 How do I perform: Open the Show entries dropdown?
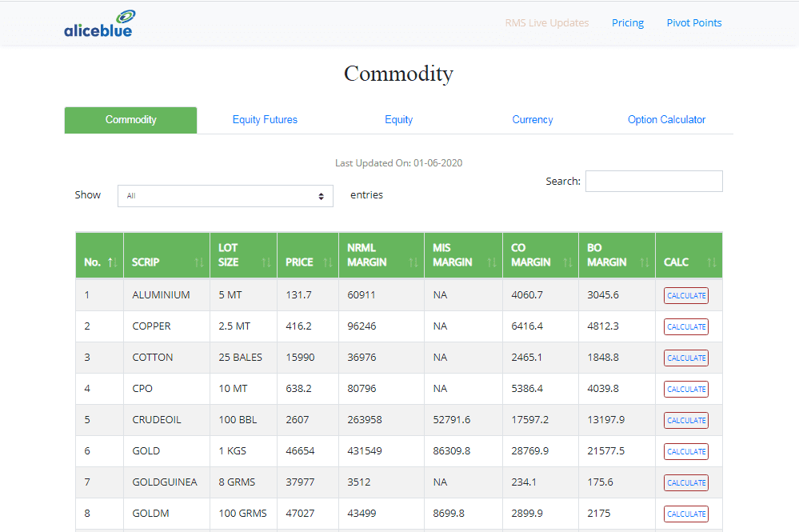(226, 196)
